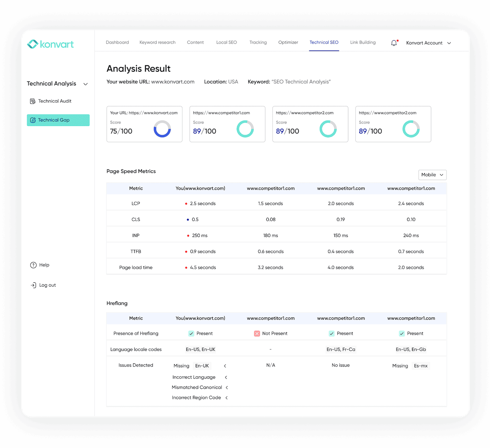490x448 pixels.
Task: Click the "En-US, En-Gb" locale codes cell
Action: [x=411, y=349]
